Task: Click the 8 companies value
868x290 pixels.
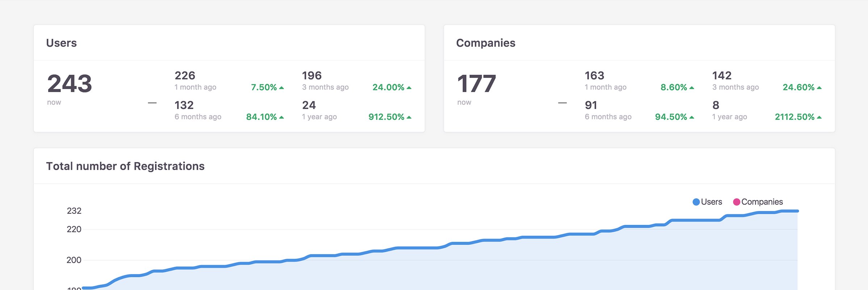Action: tap(716, 105)
